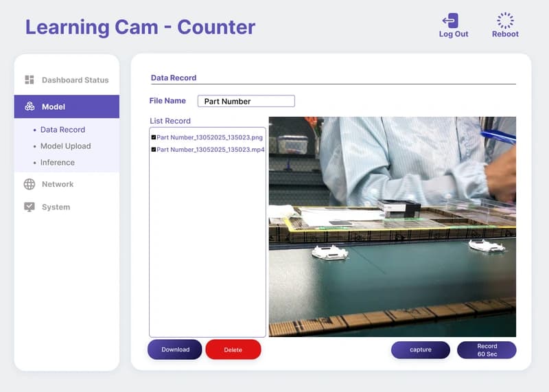Click the red Delete button
Screen dimensions: 549x392
coord(233,349)
